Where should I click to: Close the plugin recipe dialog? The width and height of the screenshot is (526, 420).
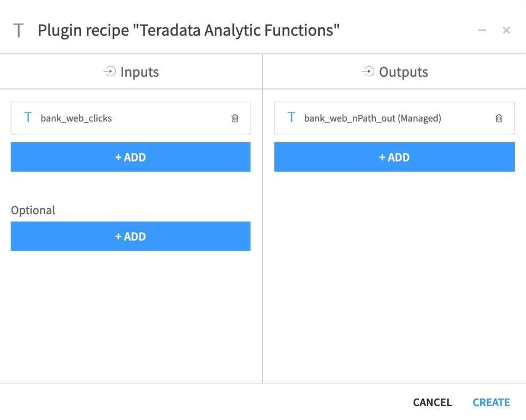(x=506, y=30)
